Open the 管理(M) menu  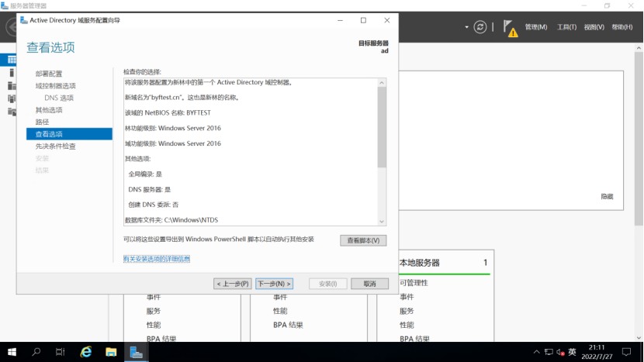tap(535, 27)
